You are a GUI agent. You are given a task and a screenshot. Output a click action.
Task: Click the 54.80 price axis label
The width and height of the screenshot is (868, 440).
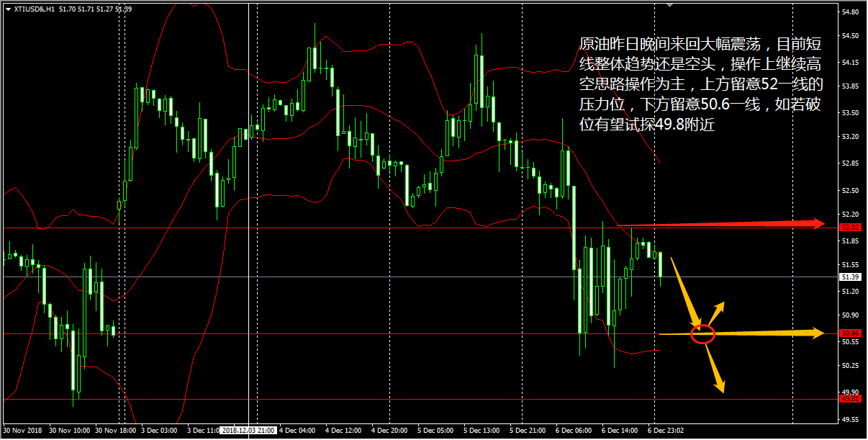coord(851,12)
